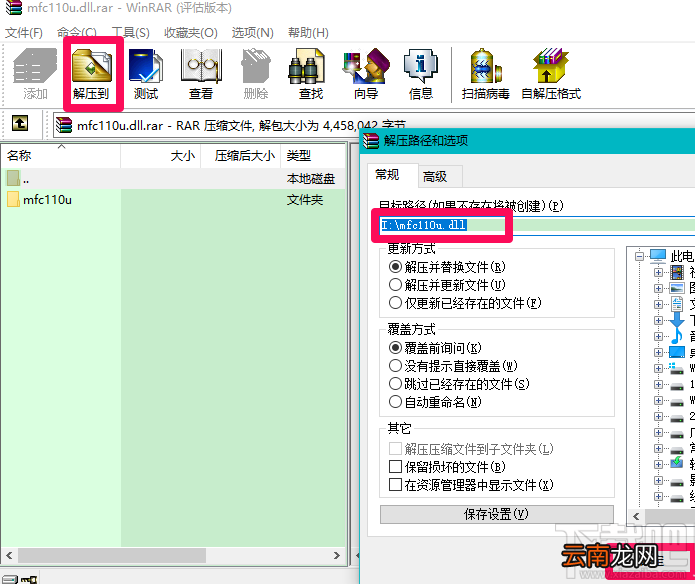Click the file list scrollbar left arrow
The width and height of the screenshot is (695, 584).
tap(9, 556)
